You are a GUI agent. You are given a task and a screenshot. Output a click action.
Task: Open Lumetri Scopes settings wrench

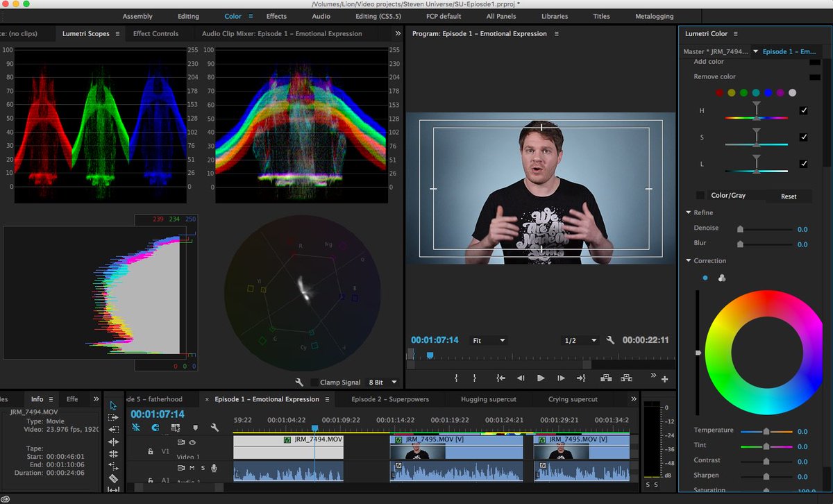tap(300, 383)
